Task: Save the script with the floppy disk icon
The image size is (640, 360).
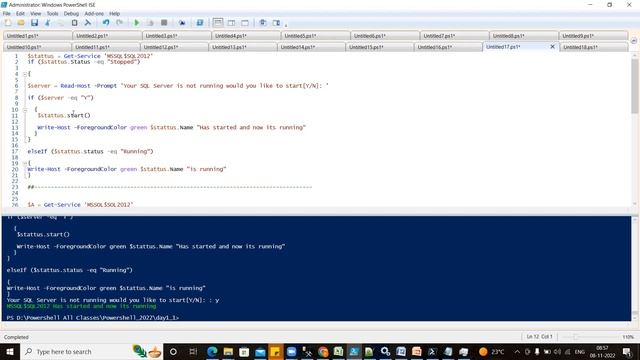Action: [34, 23]
